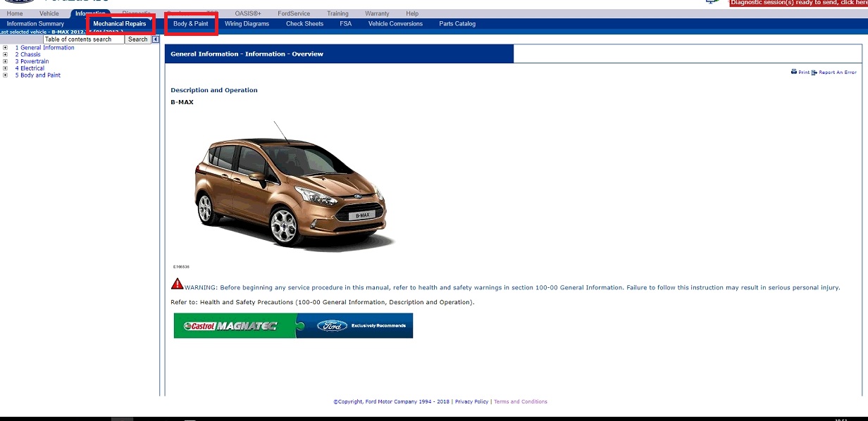Open the FSA subtab

346,24
